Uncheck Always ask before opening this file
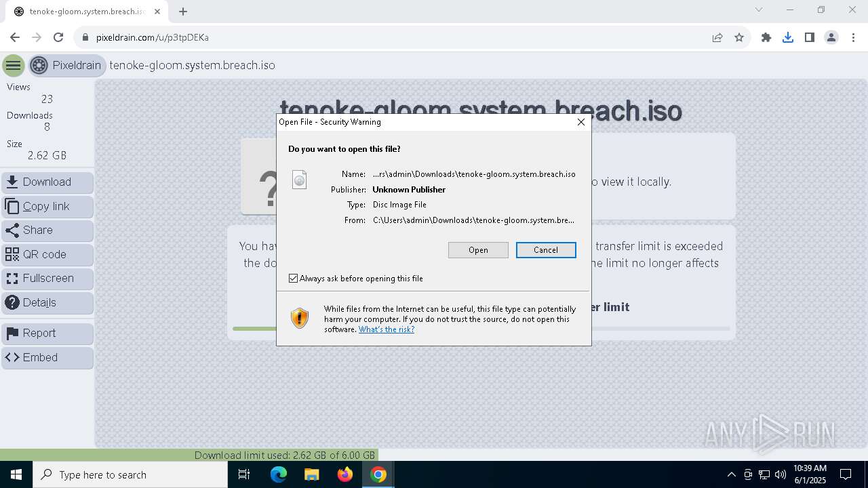Image resolution: width=868 pixels, height=488 pixels. pyautogui.click(x=293, y=279)
